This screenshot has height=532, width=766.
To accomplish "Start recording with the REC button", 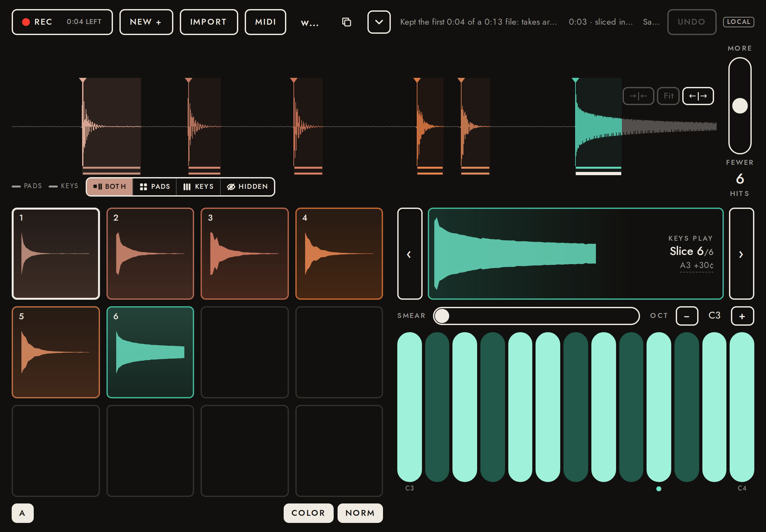I will pyautogui.click(x=62, y=22).
